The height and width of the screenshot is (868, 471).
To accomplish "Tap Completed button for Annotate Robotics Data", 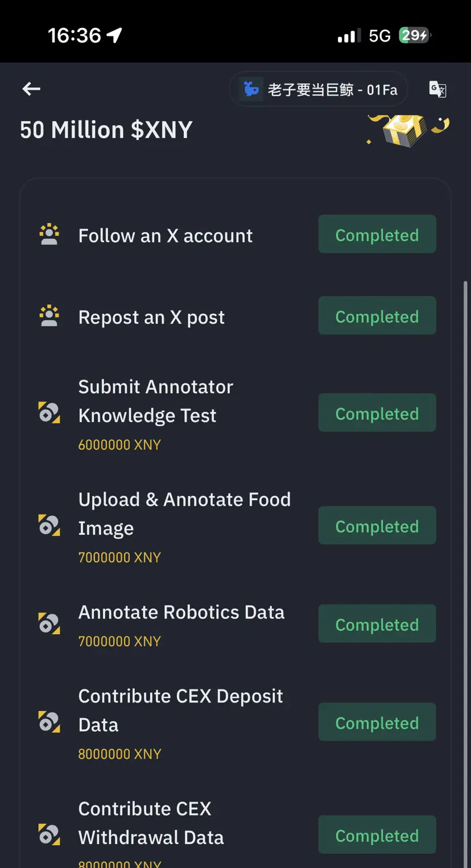I will coord(377,624).
